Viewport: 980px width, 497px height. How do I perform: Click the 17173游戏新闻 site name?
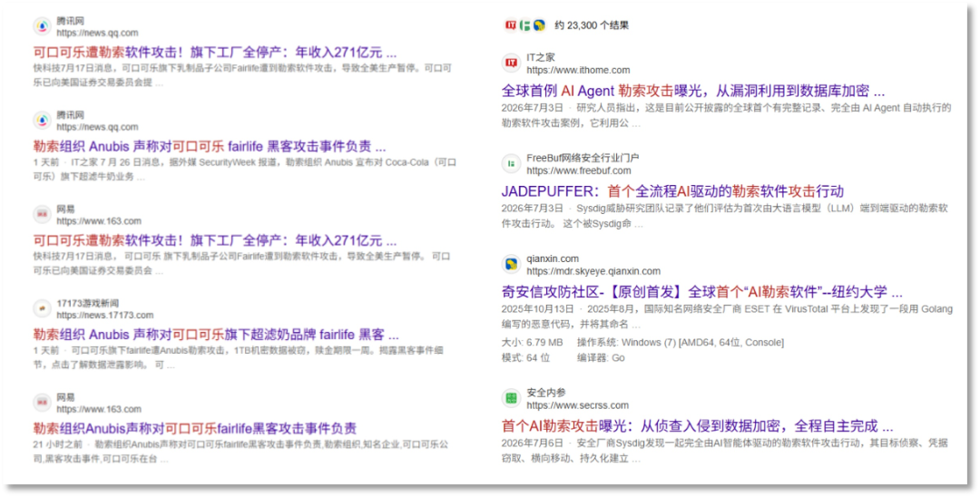[87, 304]
